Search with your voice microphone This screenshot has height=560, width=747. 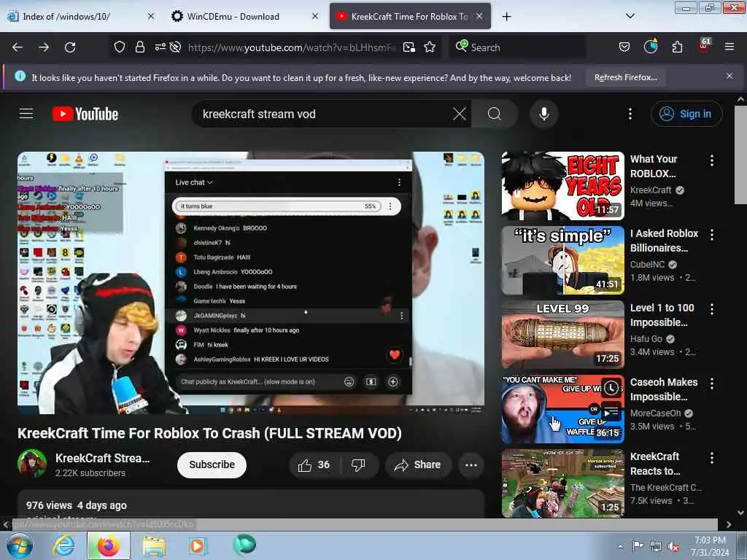coord(543,114)
